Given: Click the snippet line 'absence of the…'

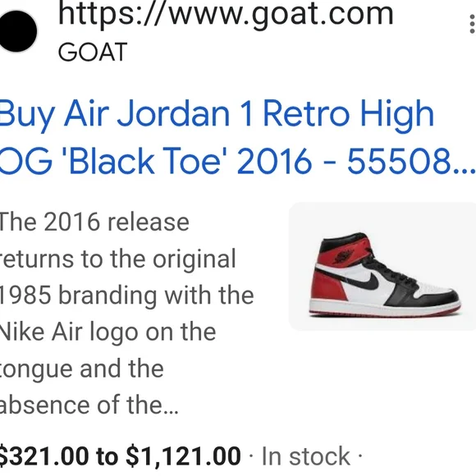Looking at the screenshot, I should tap(89, 405).
